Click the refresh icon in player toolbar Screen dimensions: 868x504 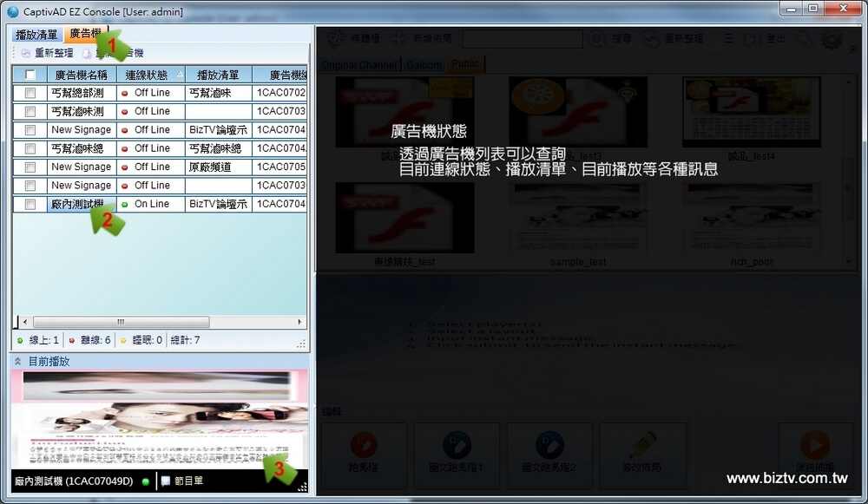tap(25, 54)
